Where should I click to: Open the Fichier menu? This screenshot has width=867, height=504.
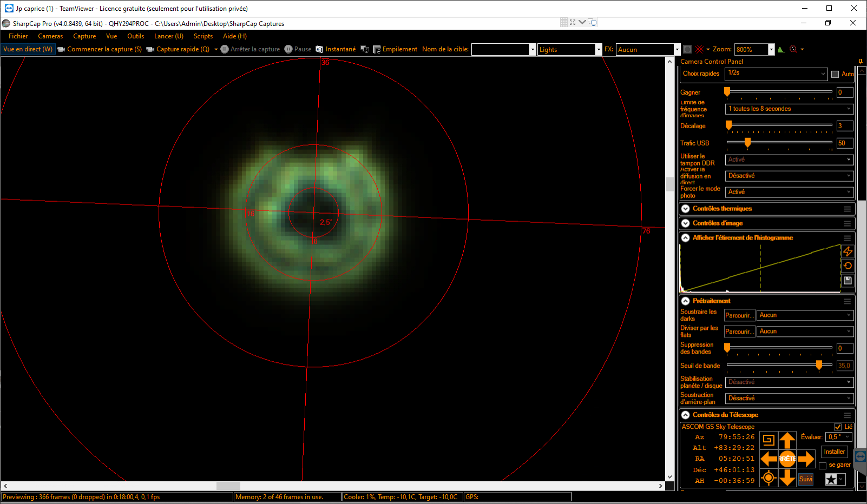[18, 36]
